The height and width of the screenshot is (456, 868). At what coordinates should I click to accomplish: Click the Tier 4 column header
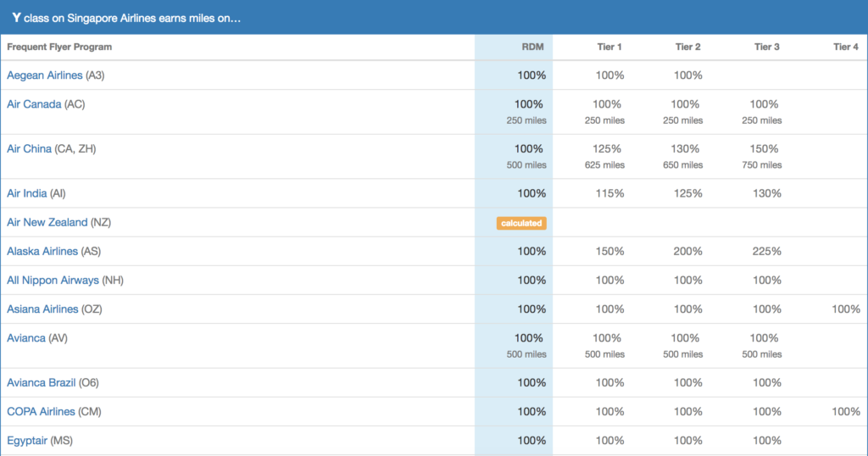point(845,47)
